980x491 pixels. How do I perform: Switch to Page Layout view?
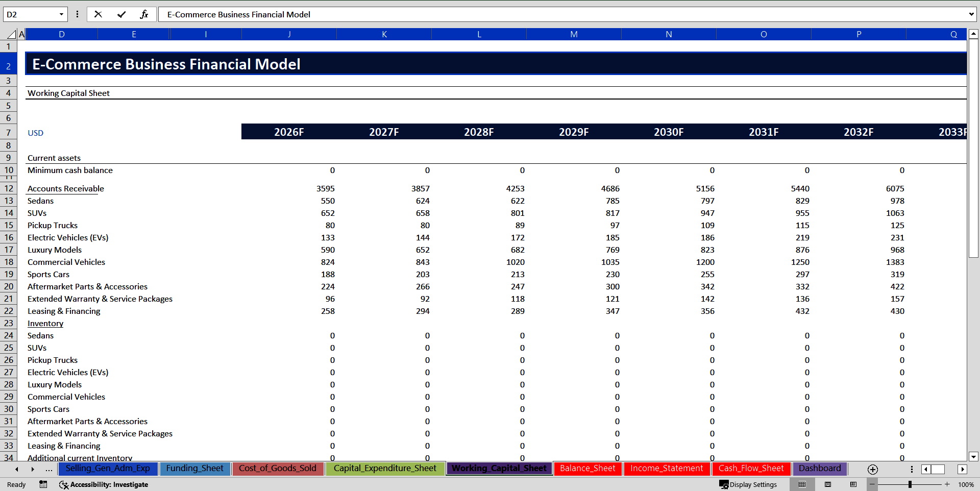(x=828, y=484)
